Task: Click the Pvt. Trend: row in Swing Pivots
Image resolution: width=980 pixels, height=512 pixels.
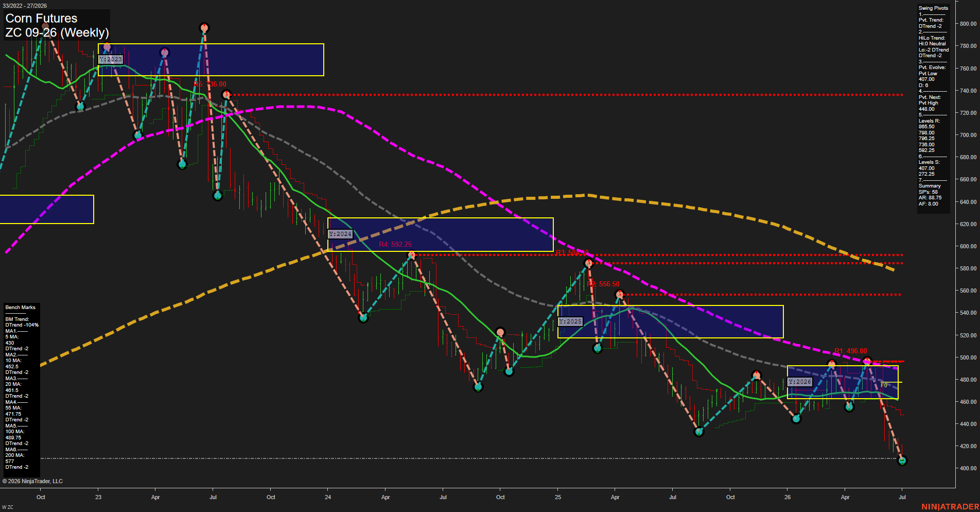Action: coord(931,20)
